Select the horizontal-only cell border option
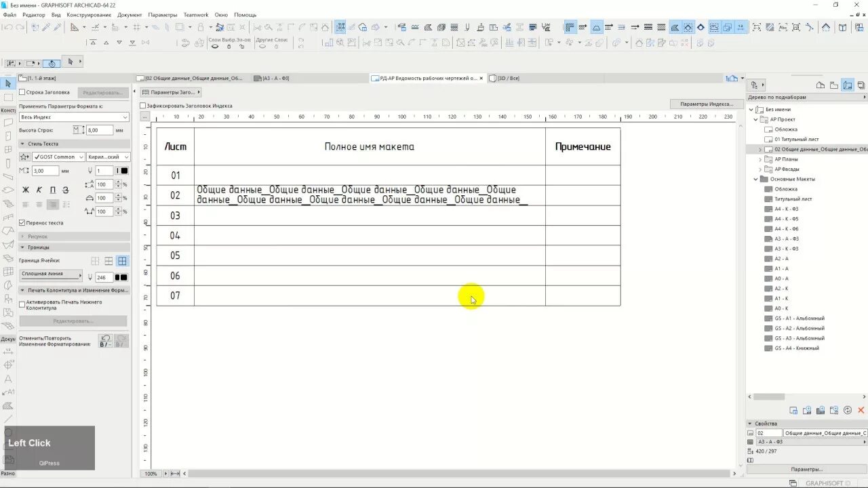 tap(108, 261)
